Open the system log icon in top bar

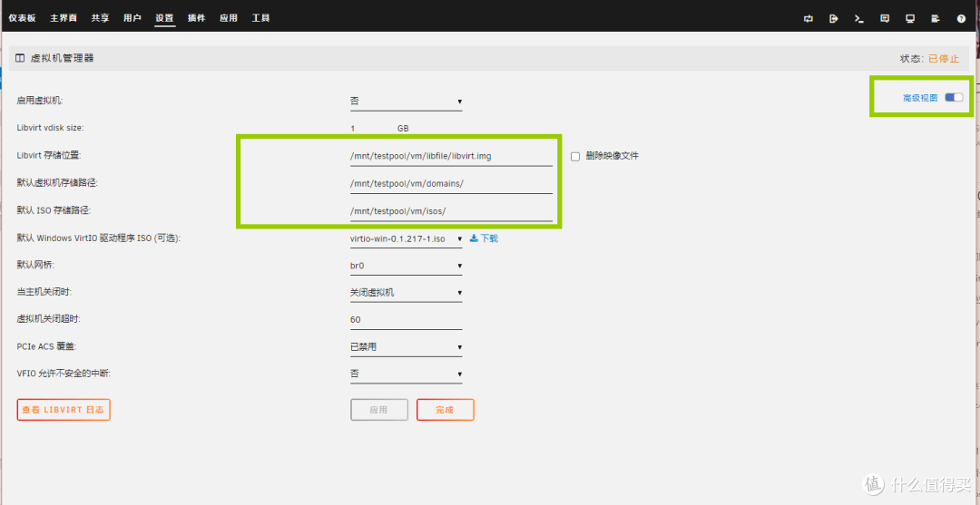point(936,18)
